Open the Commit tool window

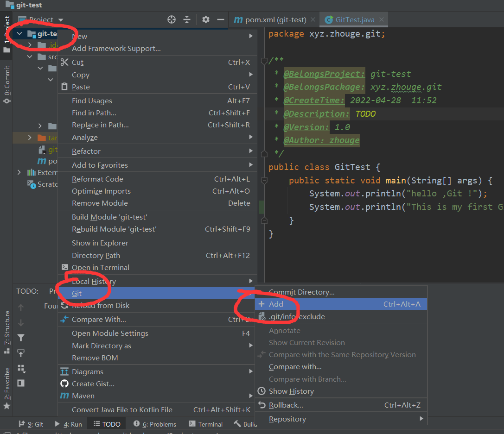[x=7, y=84]
